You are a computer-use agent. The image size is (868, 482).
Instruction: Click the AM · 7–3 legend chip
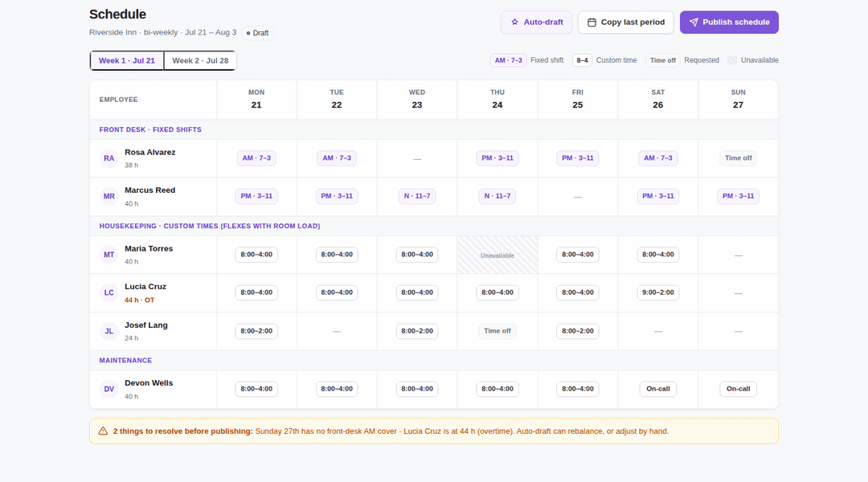(x=508, y=60)
